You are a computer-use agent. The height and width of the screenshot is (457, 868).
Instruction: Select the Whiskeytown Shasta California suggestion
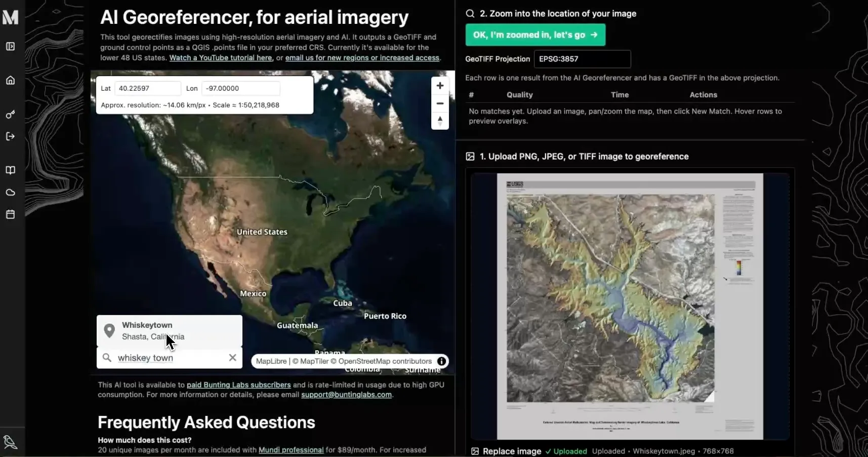coord(170,331)
